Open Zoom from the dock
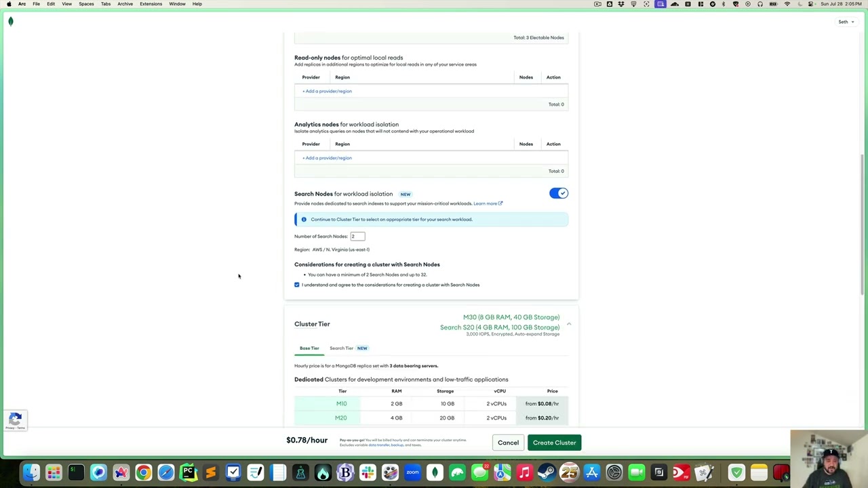The width and height of the screenshot is (868, 488). tap(412, 472)
